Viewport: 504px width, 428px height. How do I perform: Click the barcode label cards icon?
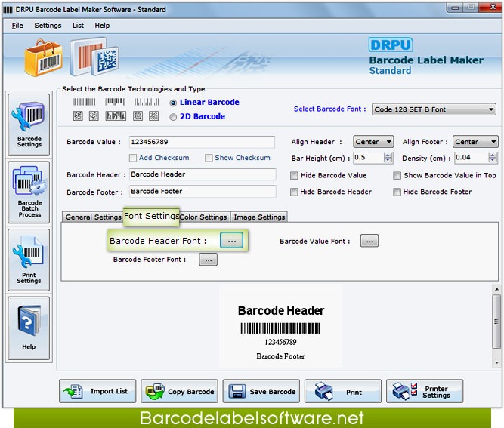point(94,57)
